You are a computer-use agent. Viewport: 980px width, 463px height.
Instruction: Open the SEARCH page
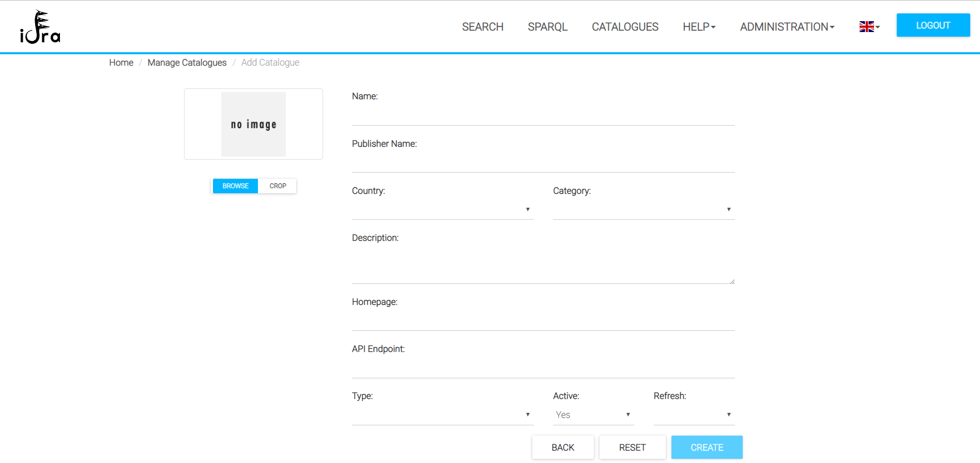(483, 27)
